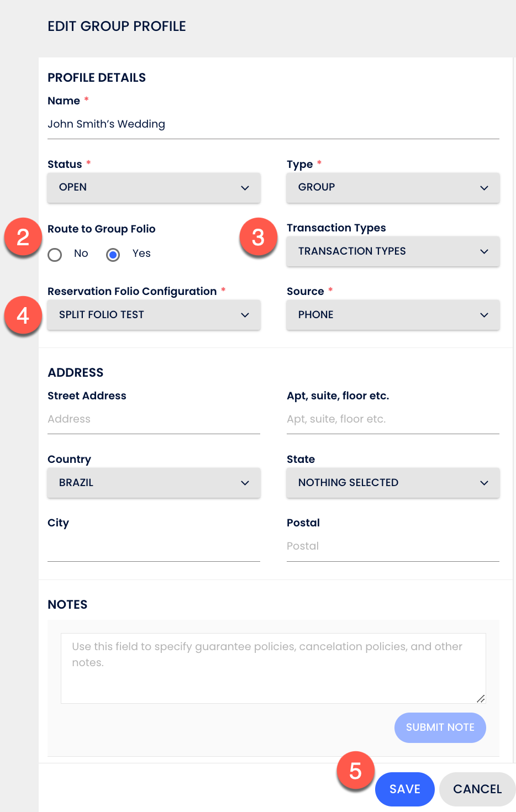Focus the Street Address input field
516x812 pixels.
tap(154, 419)
